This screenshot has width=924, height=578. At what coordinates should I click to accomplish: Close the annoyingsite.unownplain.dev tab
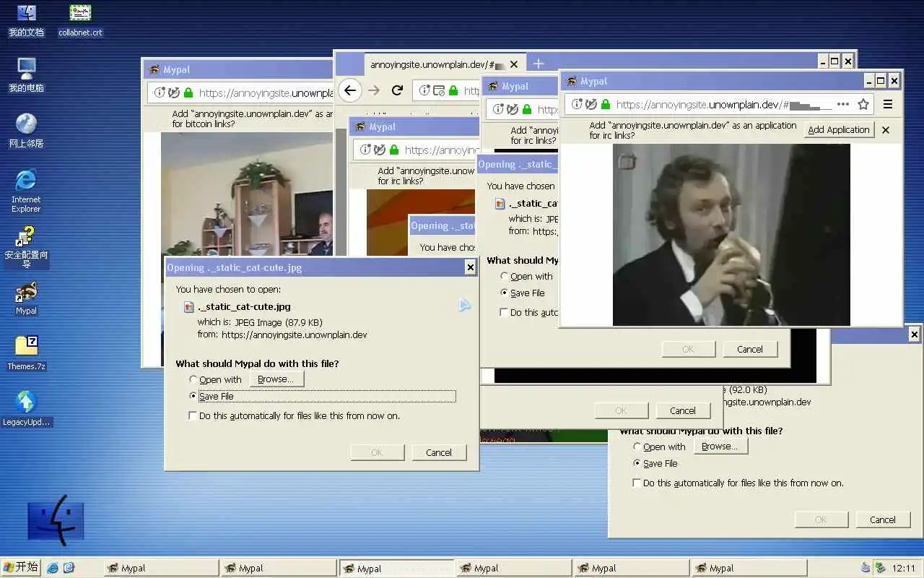tap(514, 64)
